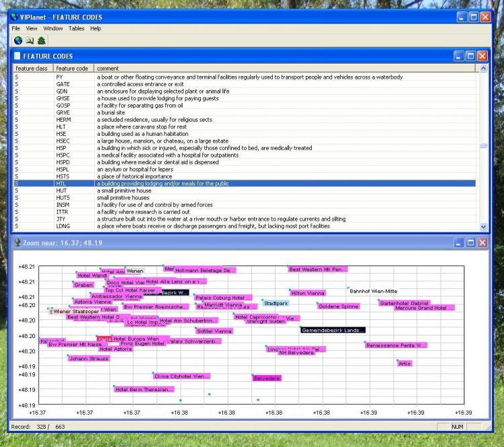Viewport: 504px width, 447px height.
Task: Click the NH Belvedere map label
Action: pos(296,352)
